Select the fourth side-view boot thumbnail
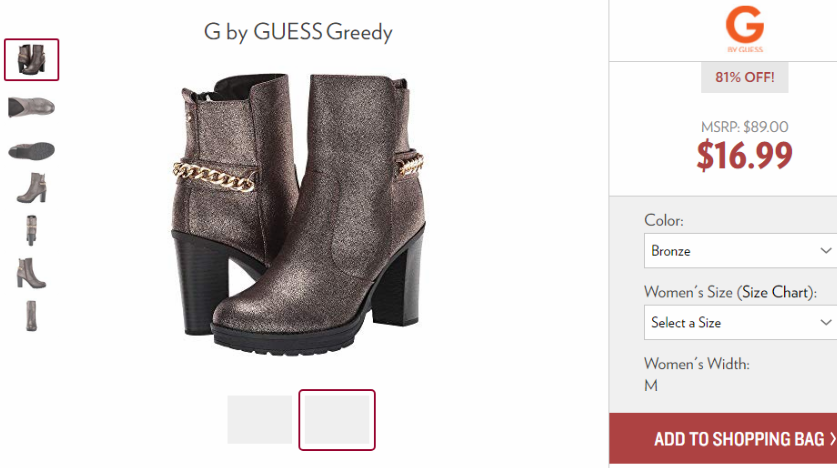The width and height of the screenshot is (837, 468). (x=31, y=188)
